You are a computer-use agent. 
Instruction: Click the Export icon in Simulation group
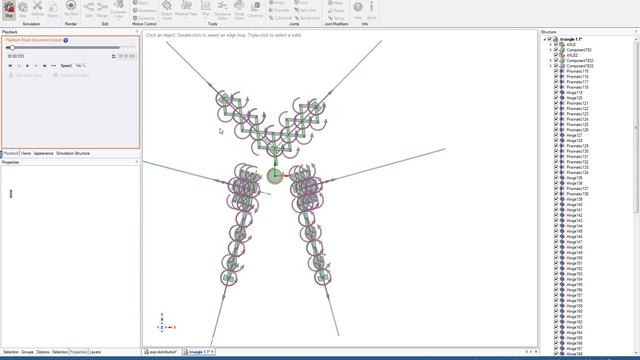tap(53, 10)
